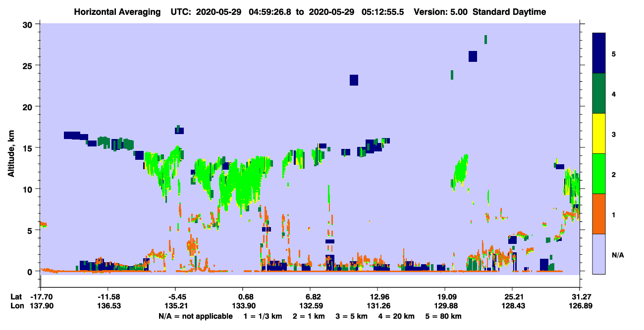
Task: Click the longitude value '132.59'
Action: pyautogui.click(x=310, y=306)
